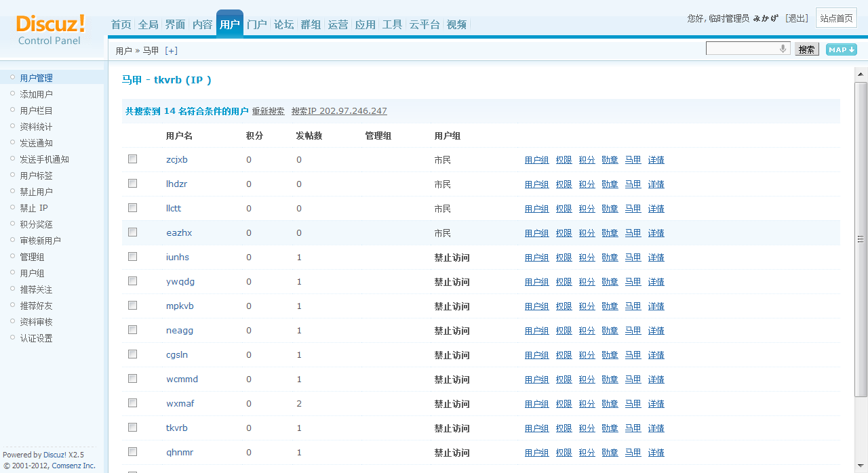The image size is (868, 473).
Task: Select the 工具 tab
Action: pos(393,24)
